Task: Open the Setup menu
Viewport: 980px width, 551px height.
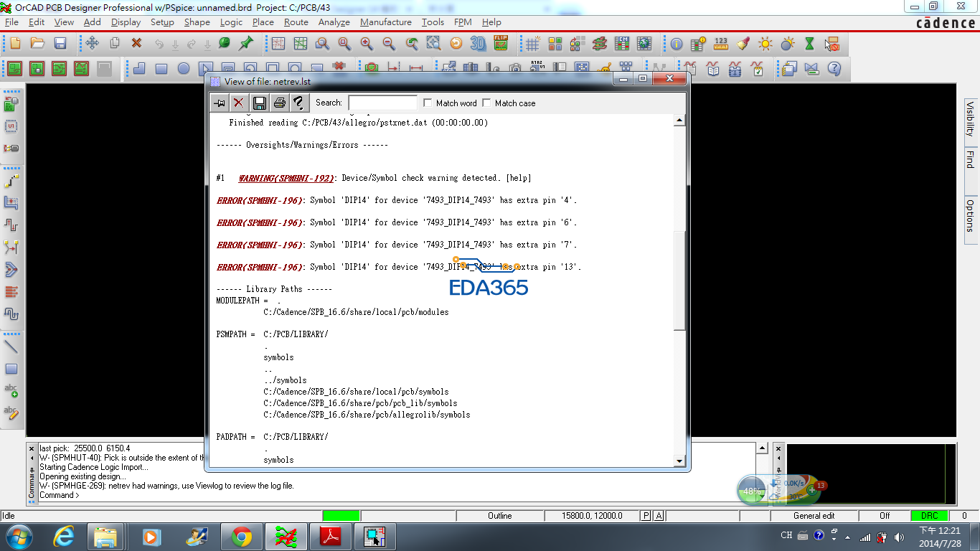Action: click(162, 22)
